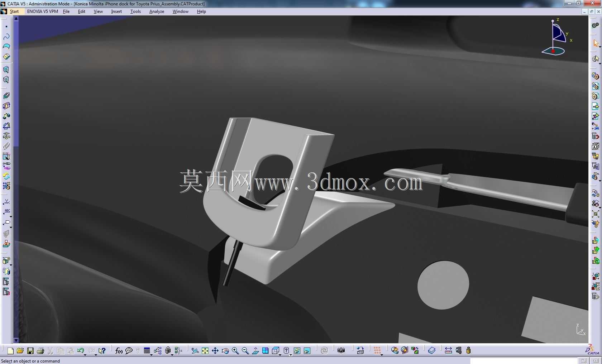
Task: Open the Insert menu
Action: 116,11
